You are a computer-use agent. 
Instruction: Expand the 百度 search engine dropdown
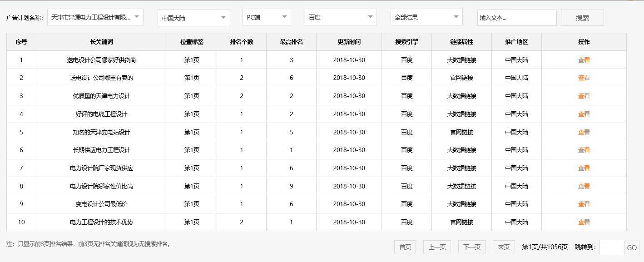(341, 17)
